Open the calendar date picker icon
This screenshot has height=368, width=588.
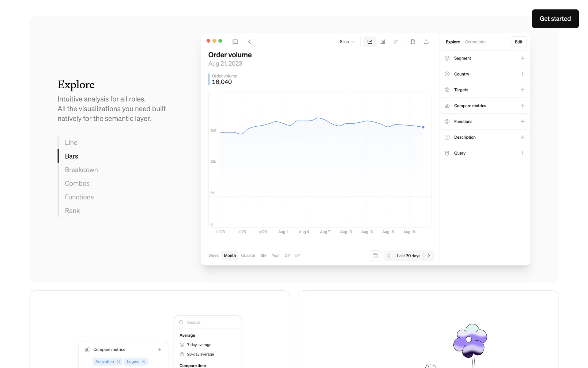[x=375, y=256]
